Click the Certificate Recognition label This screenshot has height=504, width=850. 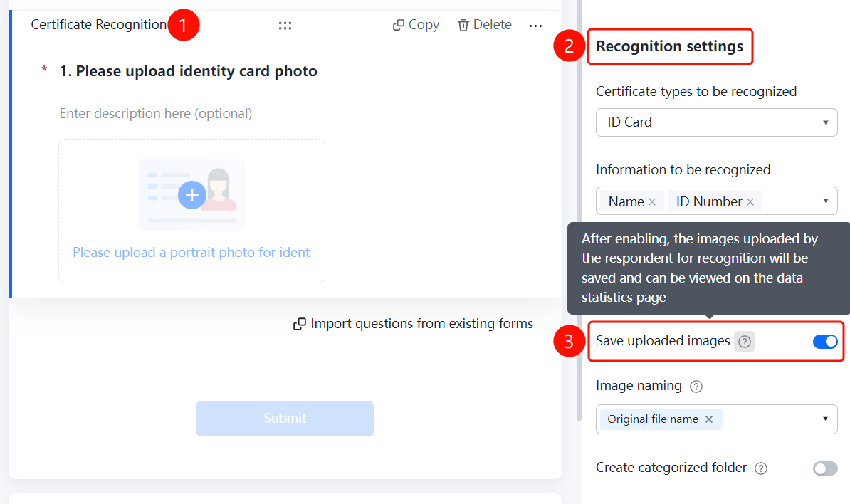click(x=99, y=25)
